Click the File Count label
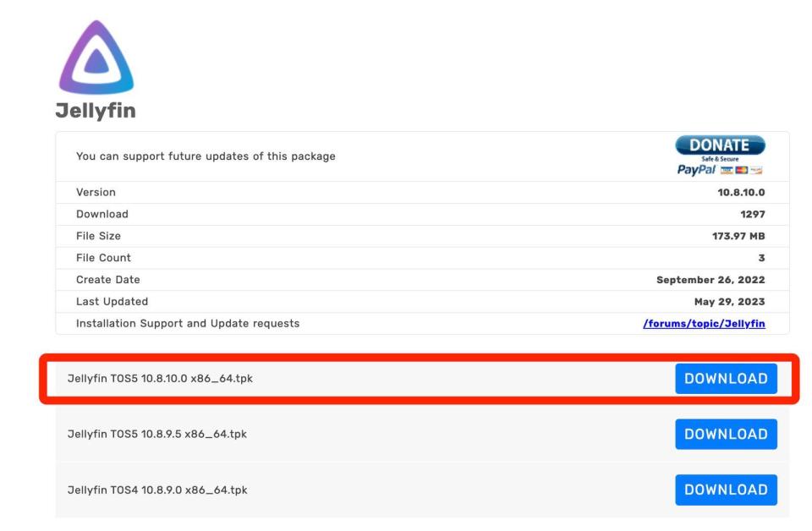Screen dimensions: 812x531 tap(103, 258)
